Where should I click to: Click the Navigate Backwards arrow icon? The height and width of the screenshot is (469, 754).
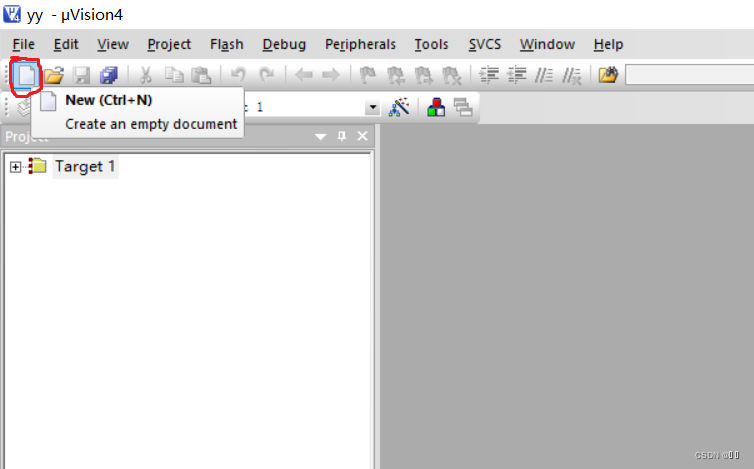pos(303,75)
